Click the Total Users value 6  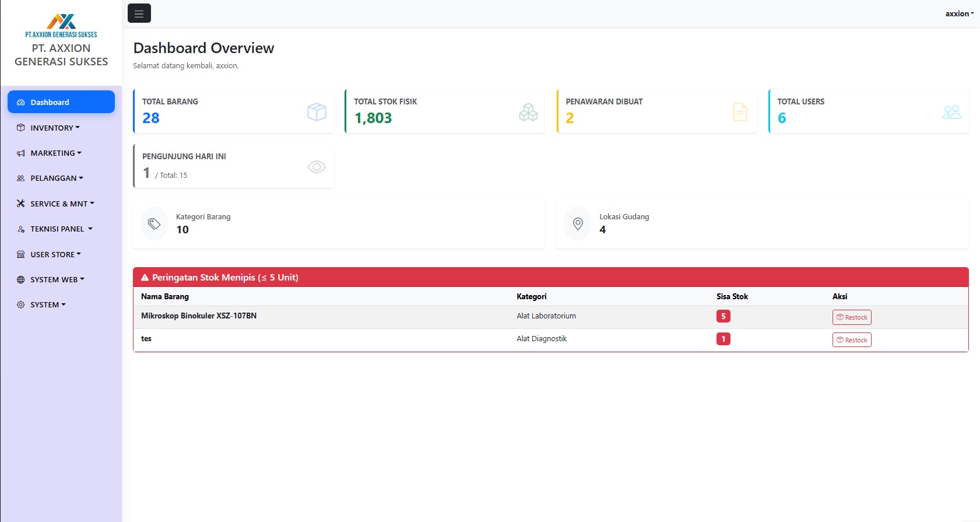782,118
